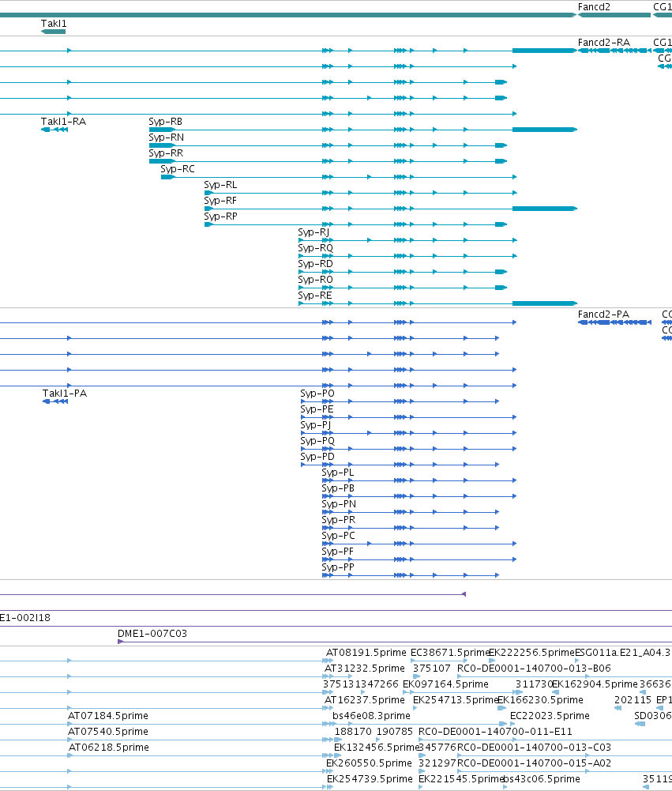Screen dimensions: 672x791
Task: Select the Takl1-PA protein glyph
Action: tap(55, 401)
